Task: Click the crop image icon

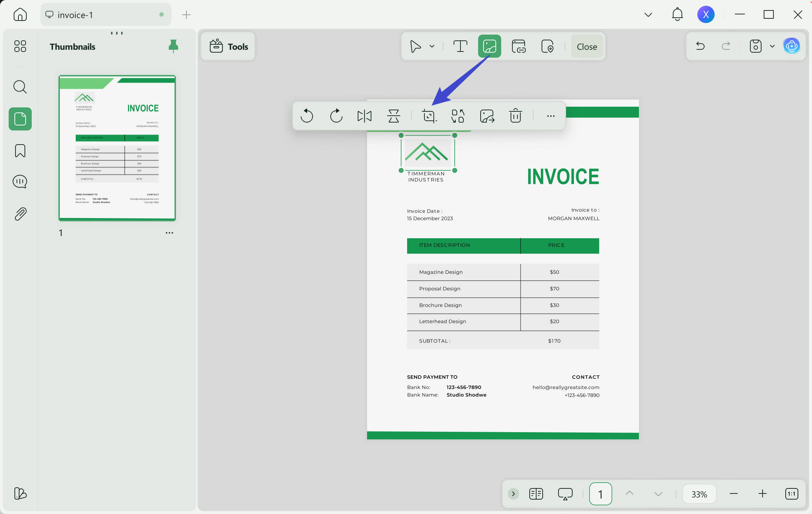Action: pyautogui.click(x=429, y=116)
